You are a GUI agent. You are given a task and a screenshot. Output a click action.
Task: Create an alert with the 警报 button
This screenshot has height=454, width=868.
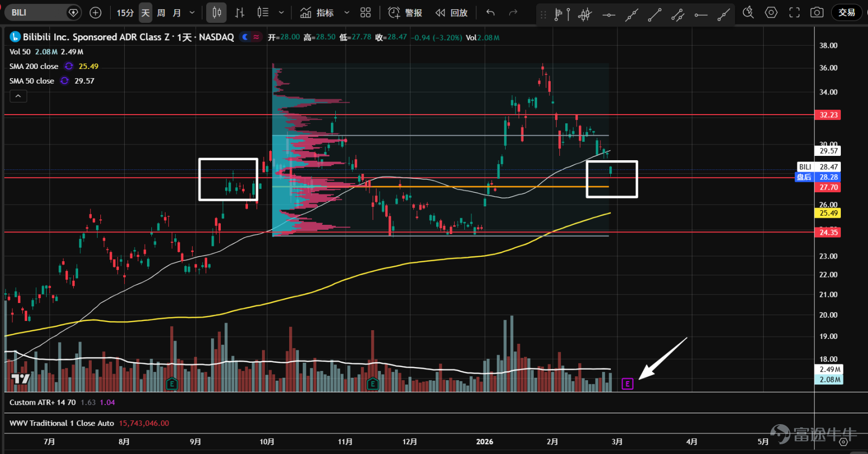(405, 12)
